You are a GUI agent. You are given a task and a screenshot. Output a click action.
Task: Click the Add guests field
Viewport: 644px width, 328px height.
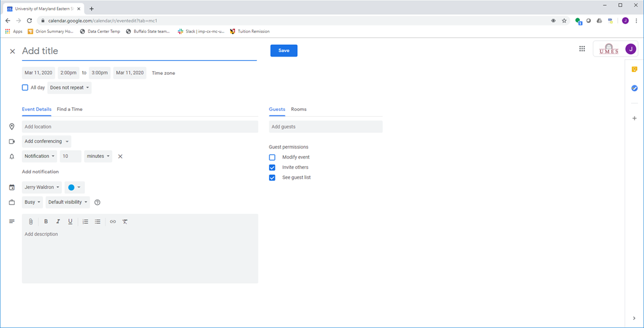point(326,127)
